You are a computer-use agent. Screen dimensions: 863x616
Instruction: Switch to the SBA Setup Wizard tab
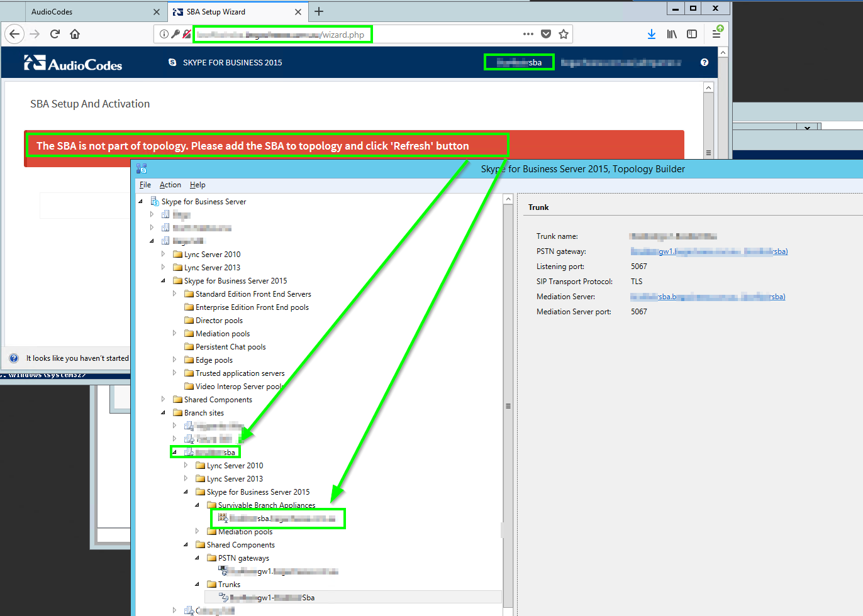[x=237, y=12]
